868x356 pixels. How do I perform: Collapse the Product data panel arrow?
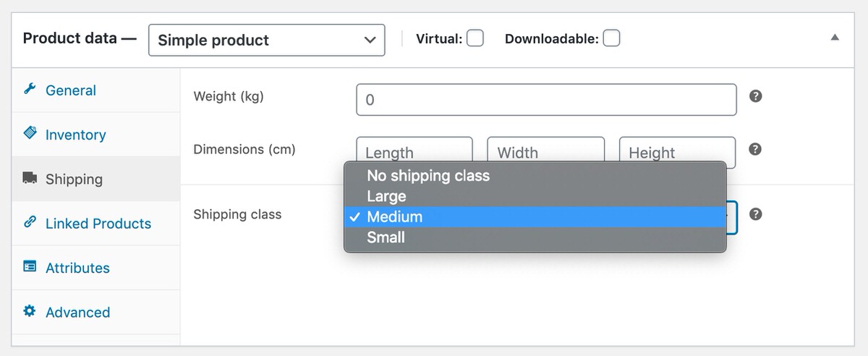point(835,37)
